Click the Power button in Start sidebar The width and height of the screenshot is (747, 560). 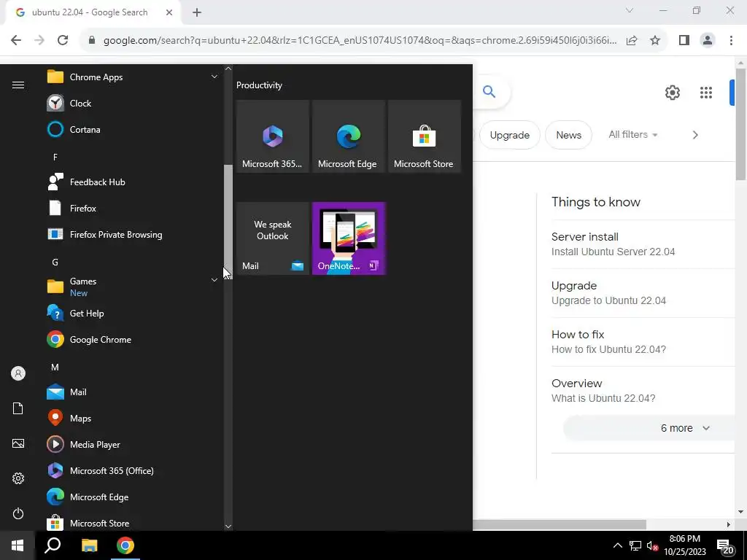point(18,513)
